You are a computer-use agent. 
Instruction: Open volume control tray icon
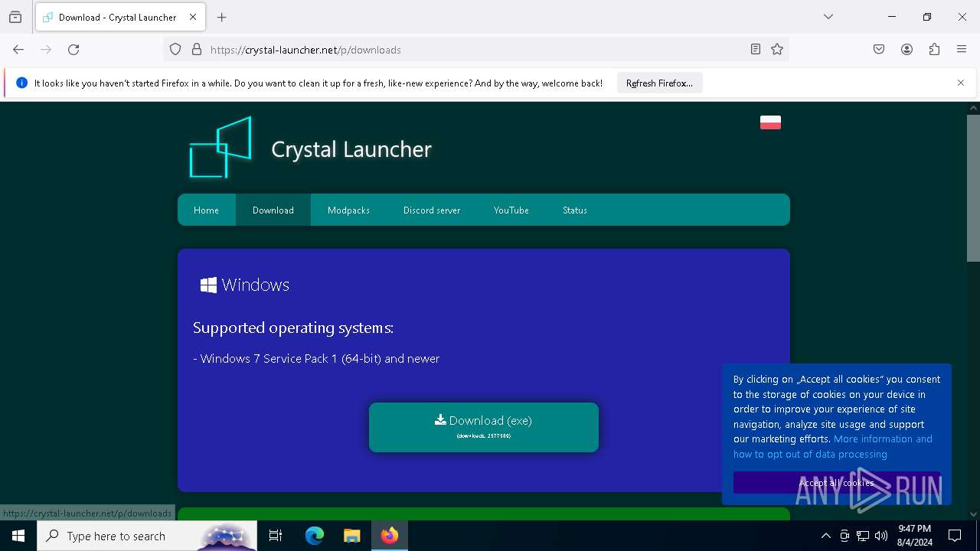click(x=881, y=536)
